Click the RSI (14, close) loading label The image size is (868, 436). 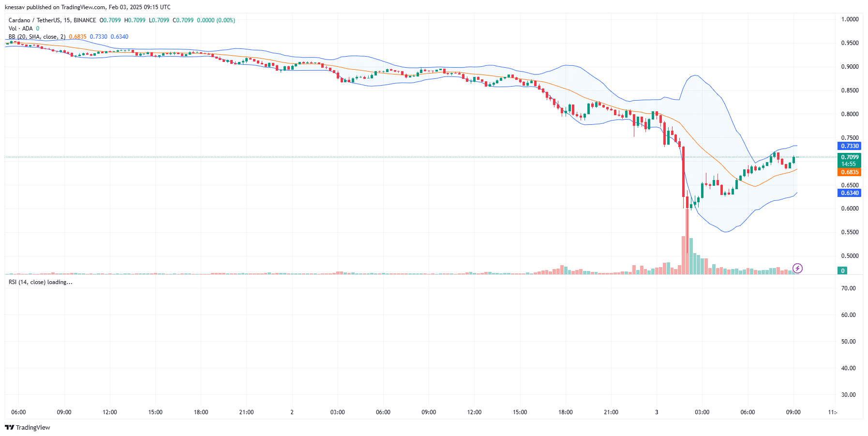point(41,282)
